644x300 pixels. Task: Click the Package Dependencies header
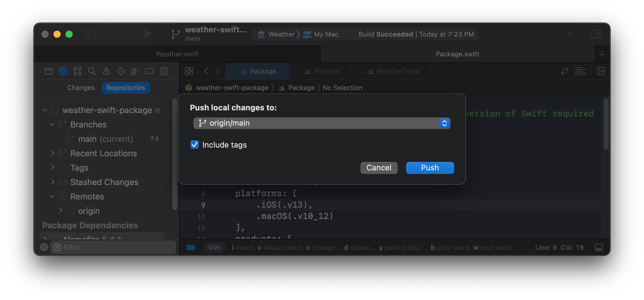(90, 225)
